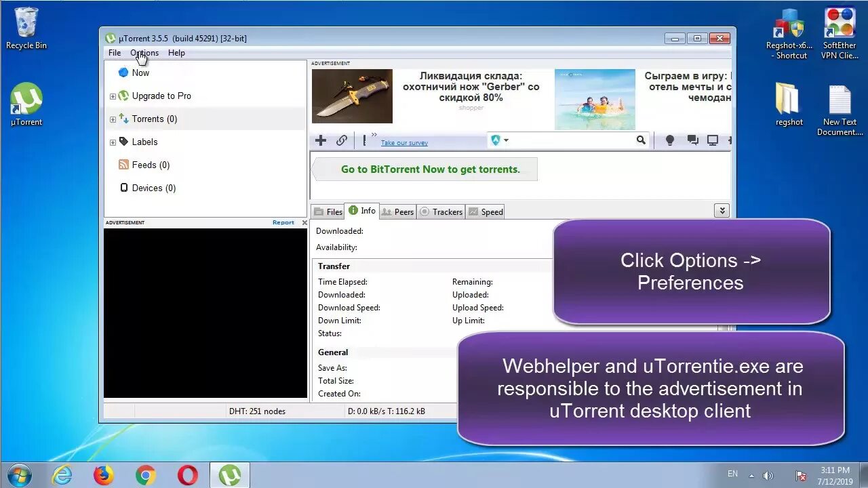The image size is (868, 488).
Task: Click the uTorrent desktop shortcut
Action: click(26, 105)
